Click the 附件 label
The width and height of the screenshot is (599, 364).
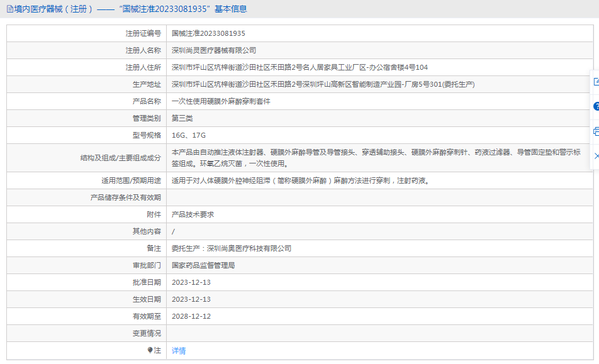(x=154, y=214)
